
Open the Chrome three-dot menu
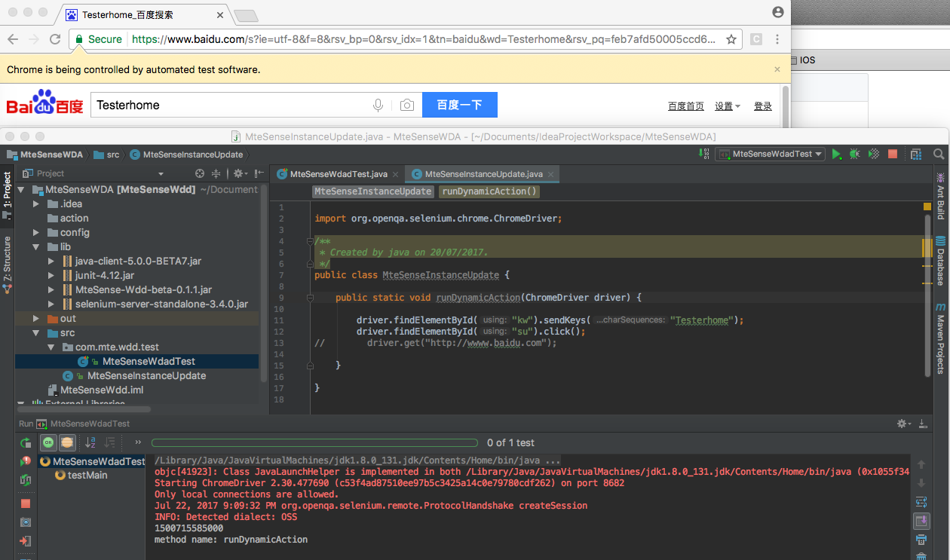tap(777, 39)
